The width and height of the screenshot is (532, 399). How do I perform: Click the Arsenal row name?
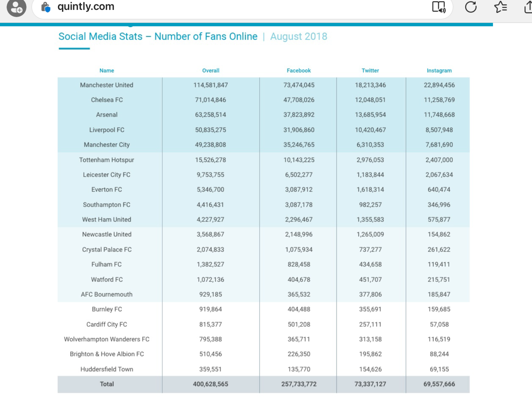tap(107, 115)
